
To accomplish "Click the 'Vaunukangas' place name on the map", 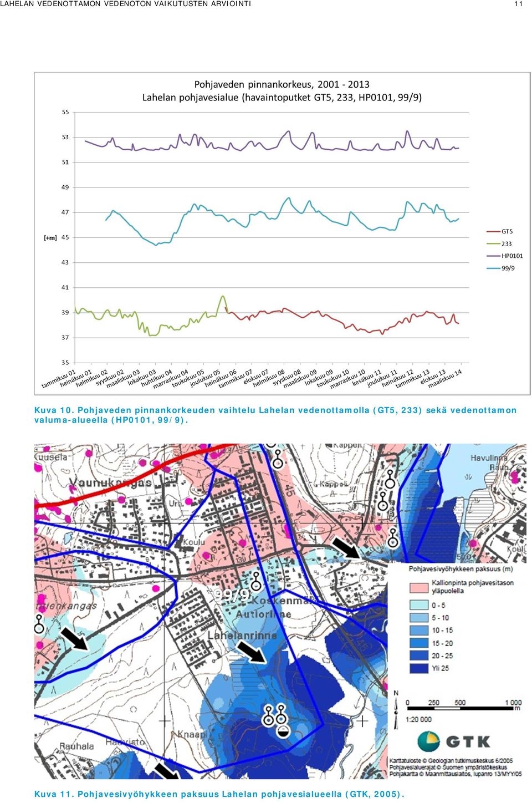I will [109, 484].
